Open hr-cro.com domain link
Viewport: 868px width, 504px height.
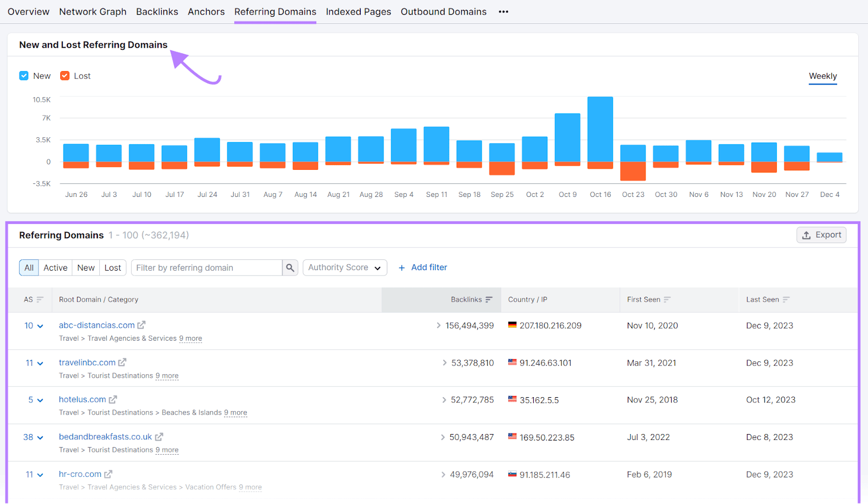(x=80, y=474)
